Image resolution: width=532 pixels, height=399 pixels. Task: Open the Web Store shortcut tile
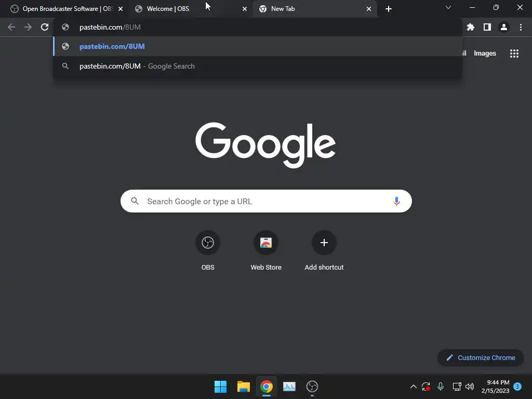coord(266,250)
